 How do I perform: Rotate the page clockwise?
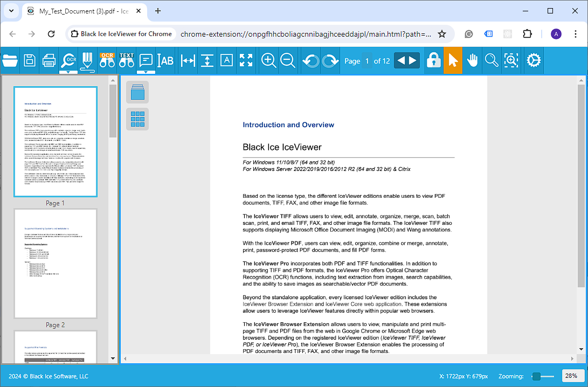click(330, 61)
